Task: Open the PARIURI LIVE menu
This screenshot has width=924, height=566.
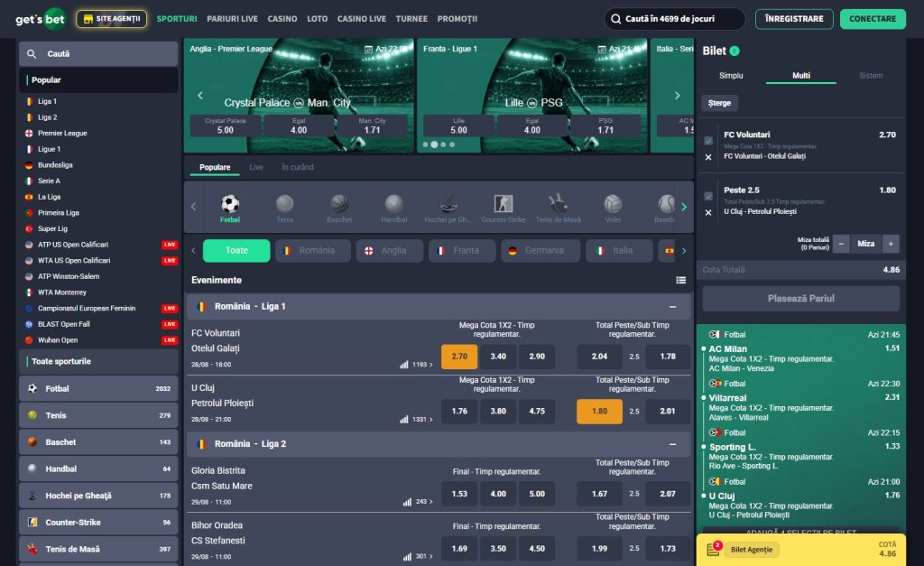Action: 232,19
